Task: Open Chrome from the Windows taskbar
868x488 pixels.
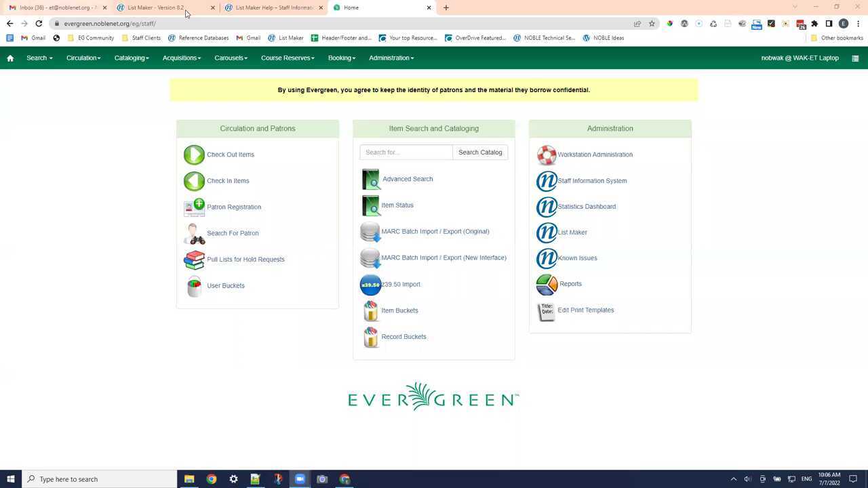Action: 212,479
